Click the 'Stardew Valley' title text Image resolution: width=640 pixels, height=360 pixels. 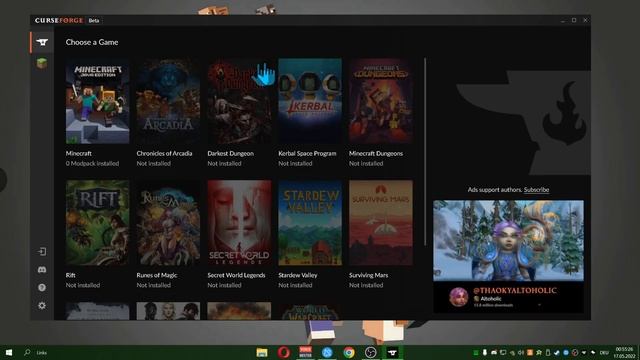tap(298, 275)
